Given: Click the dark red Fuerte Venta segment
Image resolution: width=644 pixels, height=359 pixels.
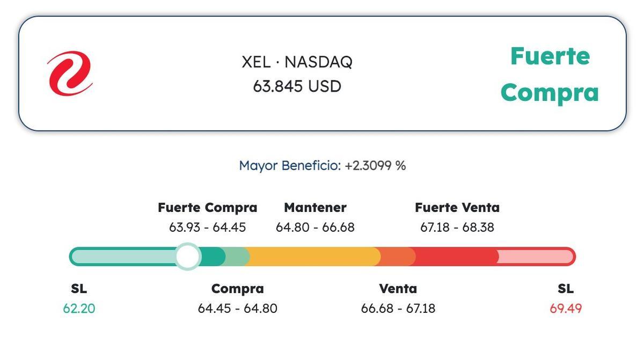Looking at the screenshot, I should tap(456, 257).
